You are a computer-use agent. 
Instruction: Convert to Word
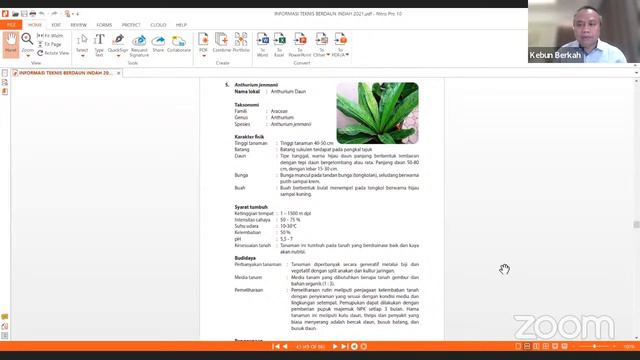tap(262, 44)
